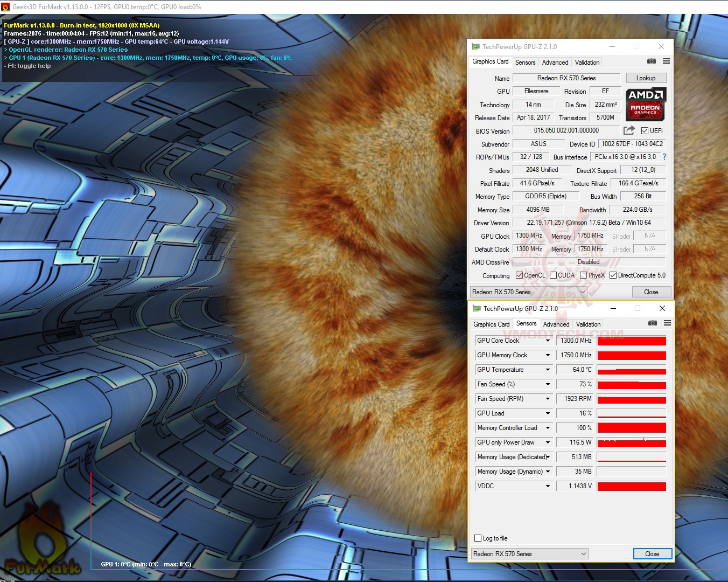Viewport: 728px width, 582px height.
Task: Toggle the OpenCL checkbox
Action: click(x=519, y=275)
